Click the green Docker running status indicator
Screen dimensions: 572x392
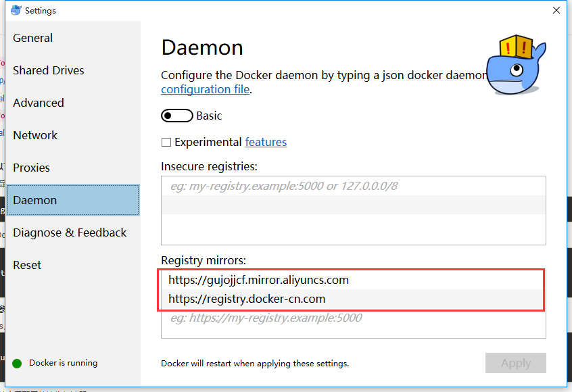click(x=17, y=364)
